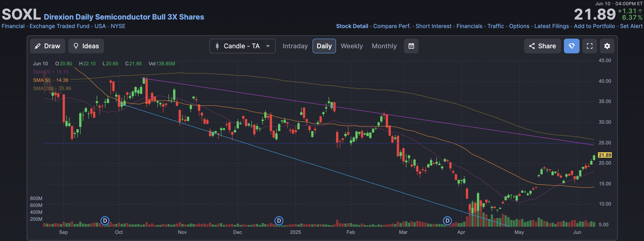The width and height of the screenshot is (644, 241).
Task: Click the dropdown arrow next to Candle - TA
Action: 268,46
